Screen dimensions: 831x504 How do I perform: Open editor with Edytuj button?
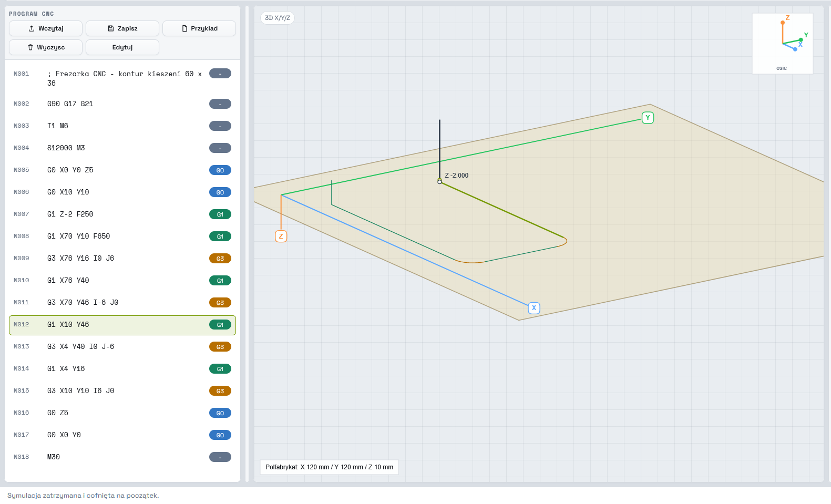122,47
